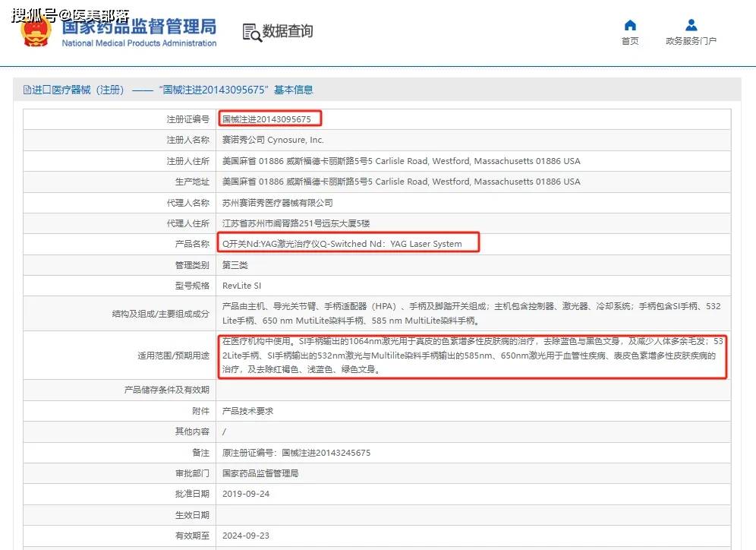
Task: Click the 备注 label
Action: coord(201,453)
